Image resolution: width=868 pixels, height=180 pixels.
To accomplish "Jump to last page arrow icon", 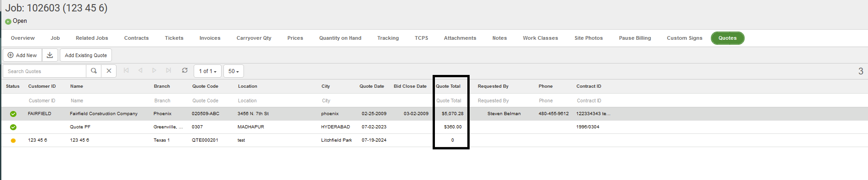I will [169, 70].
